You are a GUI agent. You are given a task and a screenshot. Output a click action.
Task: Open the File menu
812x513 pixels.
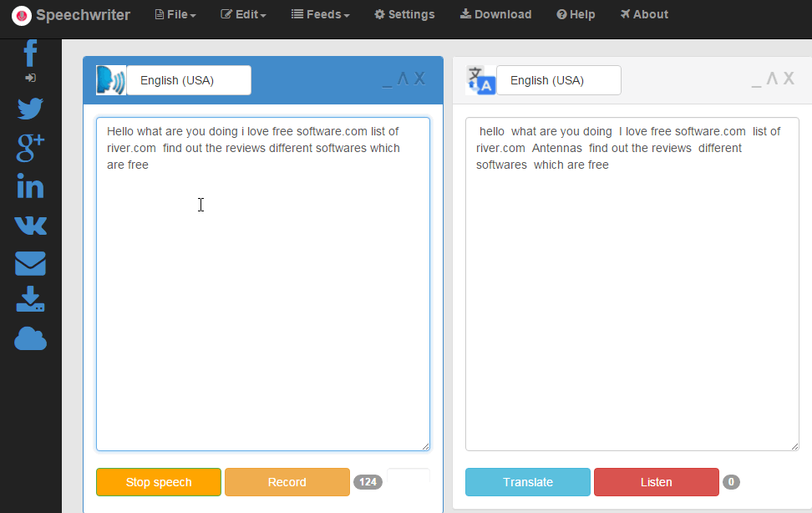(x=175, y=14)
